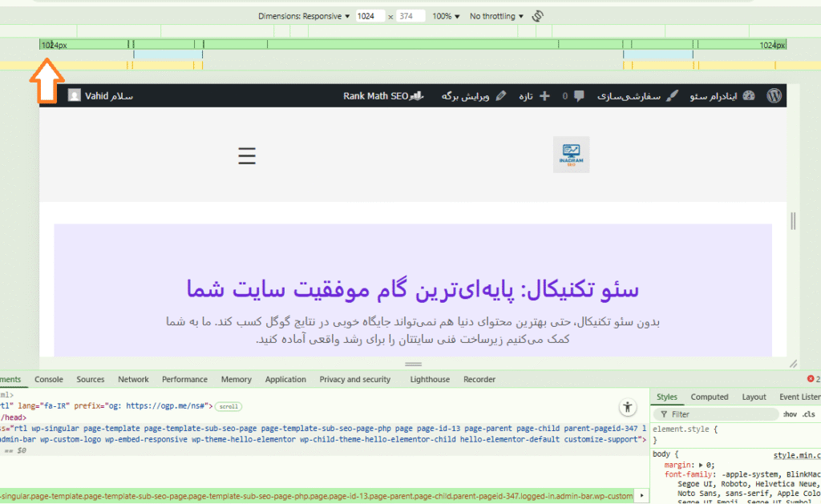Image resolution: width=821 pixels, height=504 pixels.
Task: Open the Privacy and security tab
Action: 355,380
